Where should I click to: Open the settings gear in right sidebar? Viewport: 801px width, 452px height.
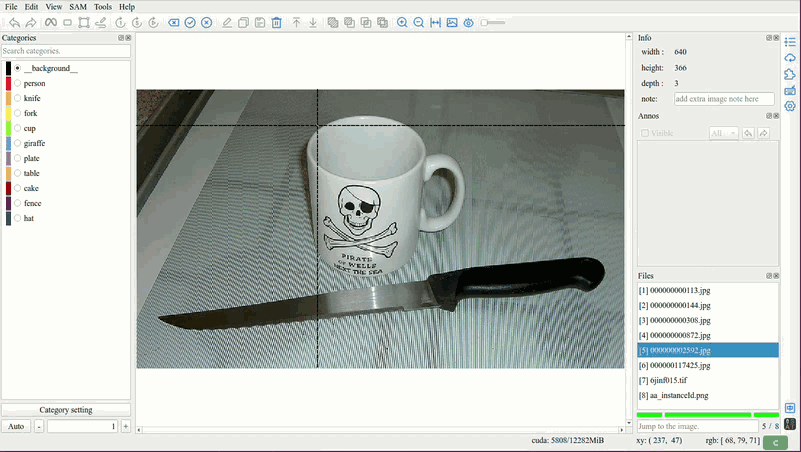[790, 106]
